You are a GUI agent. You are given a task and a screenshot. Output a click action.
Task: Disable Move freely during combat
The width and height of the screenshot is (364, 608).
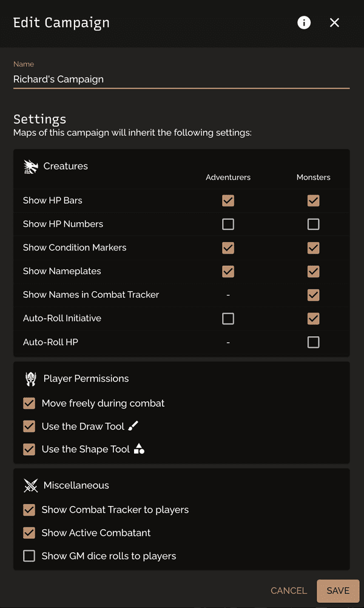(x=29, y=404)
